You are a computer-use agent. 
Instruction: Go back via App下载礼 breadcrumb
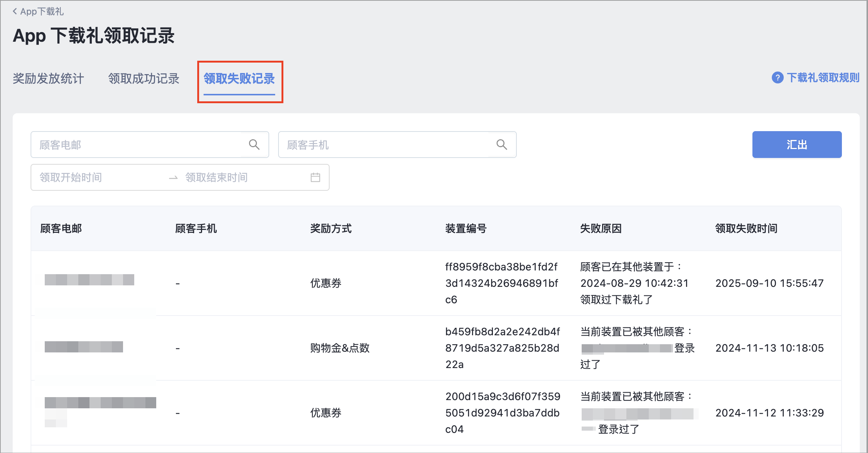click(x=42, y=12)
